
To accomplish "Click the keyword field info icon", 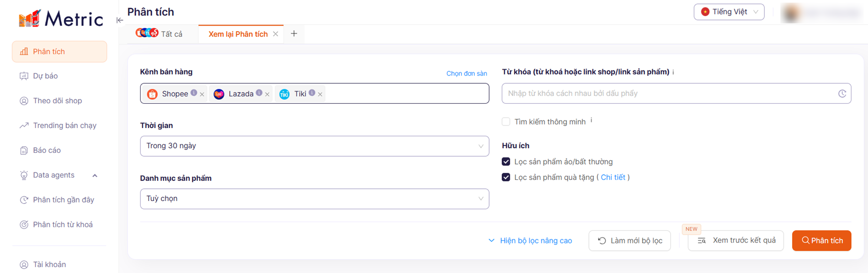I will [673, 72].
